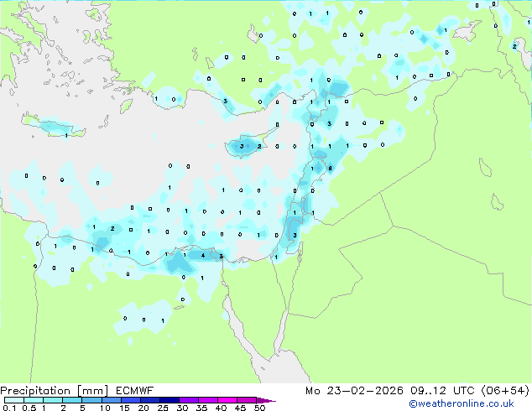This screenshot has width=532, height=411.
Task: Click the '09..12 UTC' time text
Action: (442, 391)
